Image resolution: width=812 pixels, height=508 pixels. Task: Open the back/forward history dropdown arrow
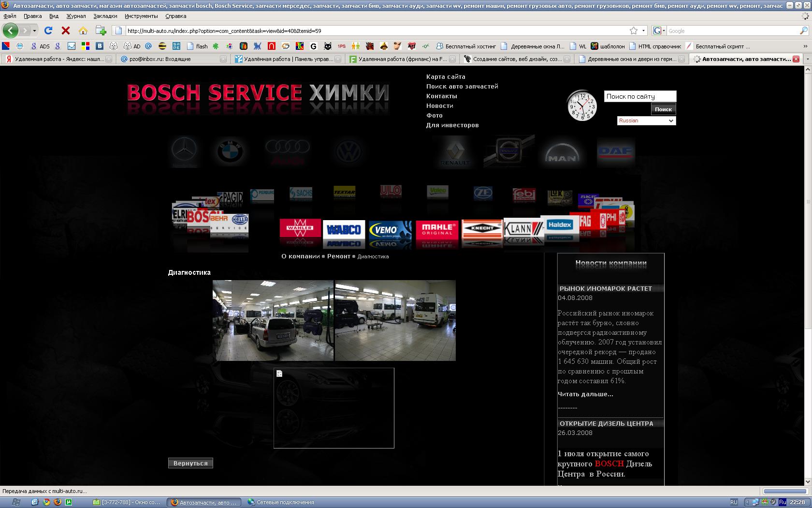pos(35,30)
